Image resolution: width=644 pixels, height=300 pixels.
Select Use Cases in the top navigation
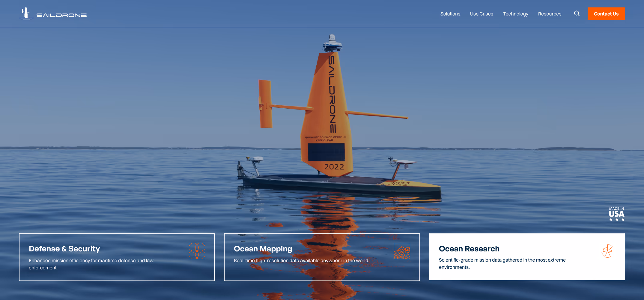pos(481,14)
